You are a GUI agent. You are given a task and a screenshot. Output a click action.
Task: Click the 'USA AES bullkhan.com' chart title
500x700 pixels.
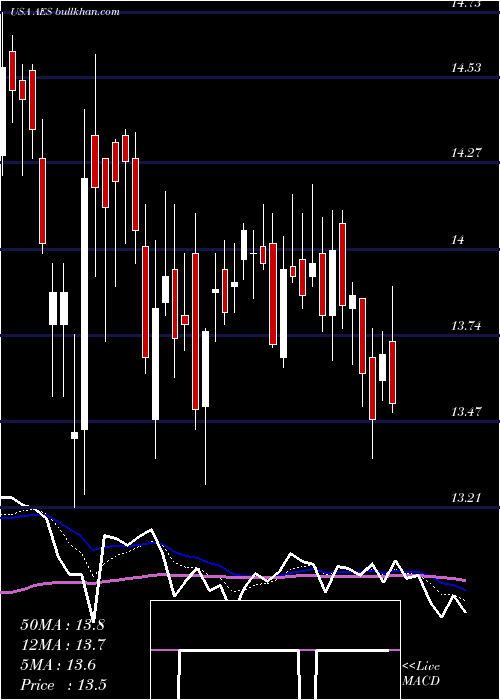tap(63, 12)
